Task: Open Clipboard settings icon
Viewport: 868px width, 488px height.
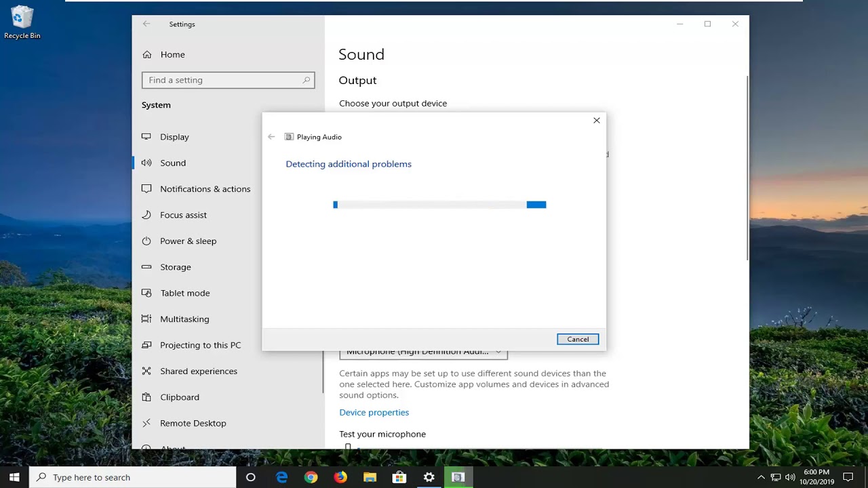Action: [x=146, y=397]
